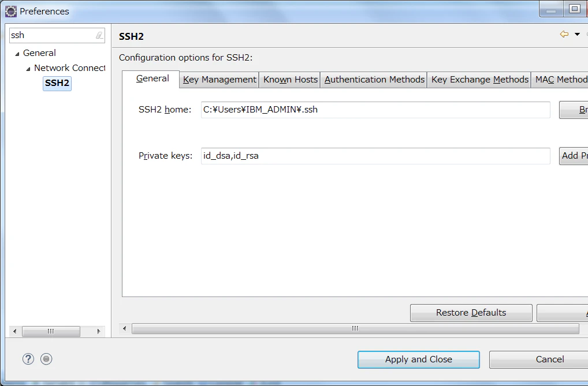Image resolution: width=588 pixels, height=386 pixels.
Task: Cancel the Preferences dialog
Action: pos(539,360)
